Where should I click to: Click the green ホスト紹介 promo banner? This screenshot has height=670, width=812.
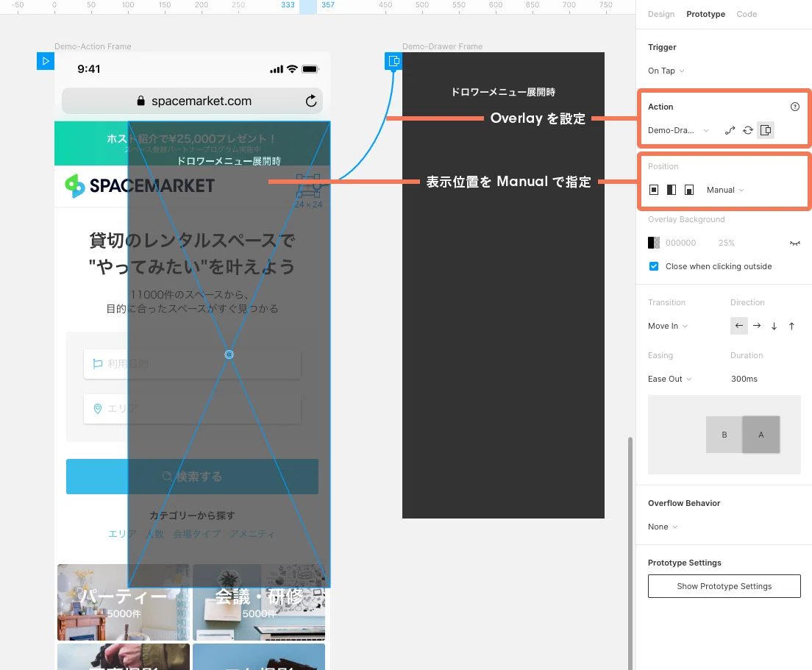(x=192, y=143)
